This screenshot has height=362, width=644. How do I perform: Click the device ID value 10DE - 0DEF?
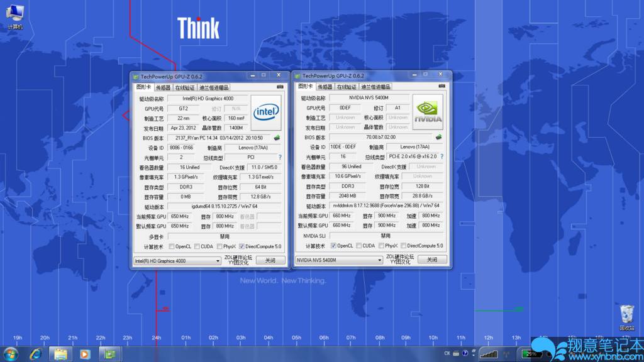[343, 147]
